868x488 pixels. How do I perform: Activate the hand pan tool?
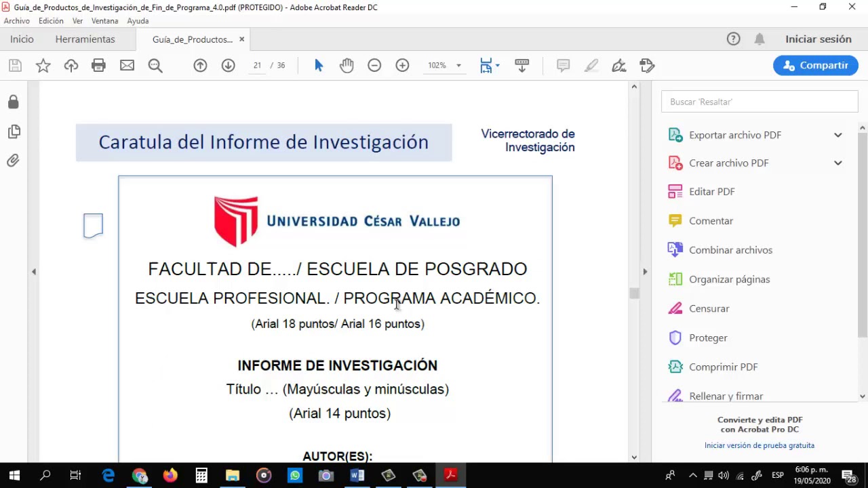point(347,66)
